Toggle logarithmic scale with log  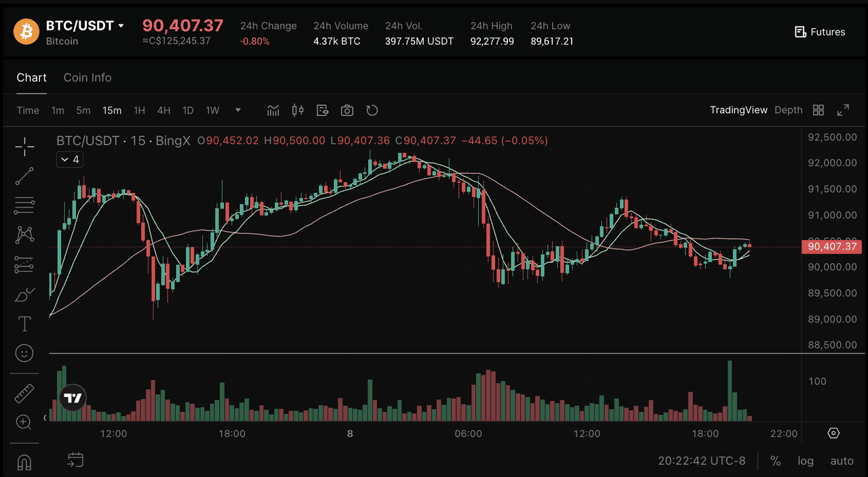[806, 461]
